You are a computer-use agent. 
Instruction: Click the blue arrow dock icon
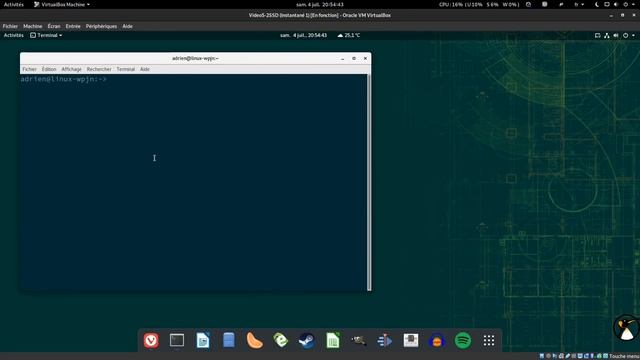(384, 340)
